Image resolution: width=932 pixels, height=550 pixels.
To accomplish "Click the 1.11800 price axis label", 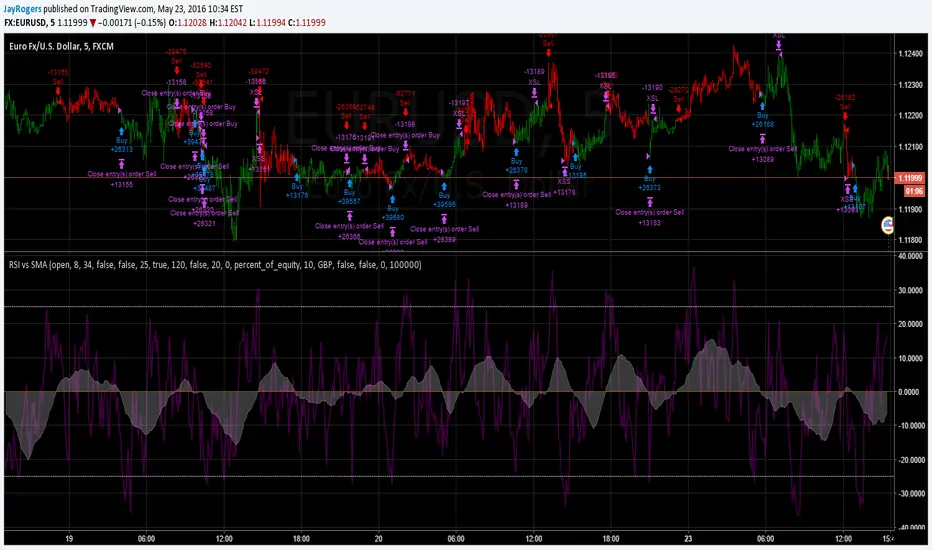I will 910,240.
